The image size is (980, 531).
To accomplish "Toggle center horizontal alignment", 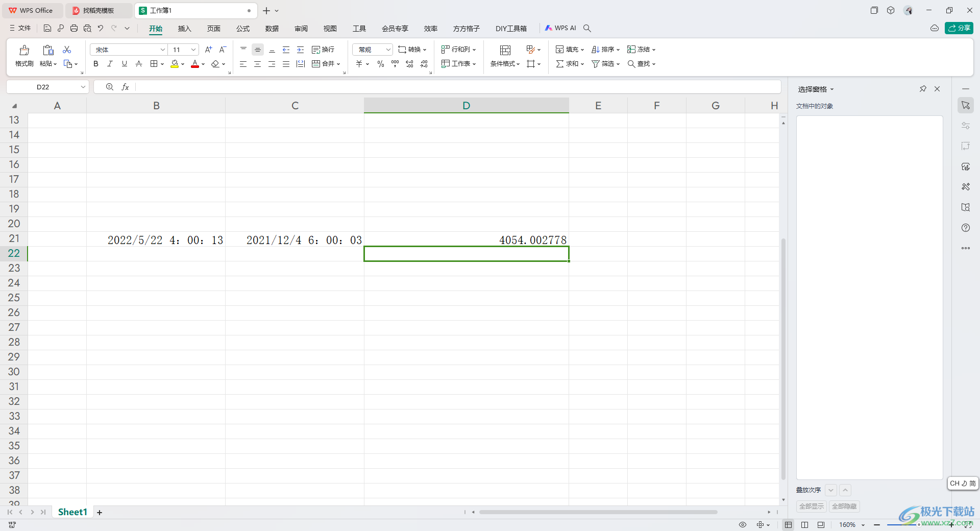I will point(257,64).
